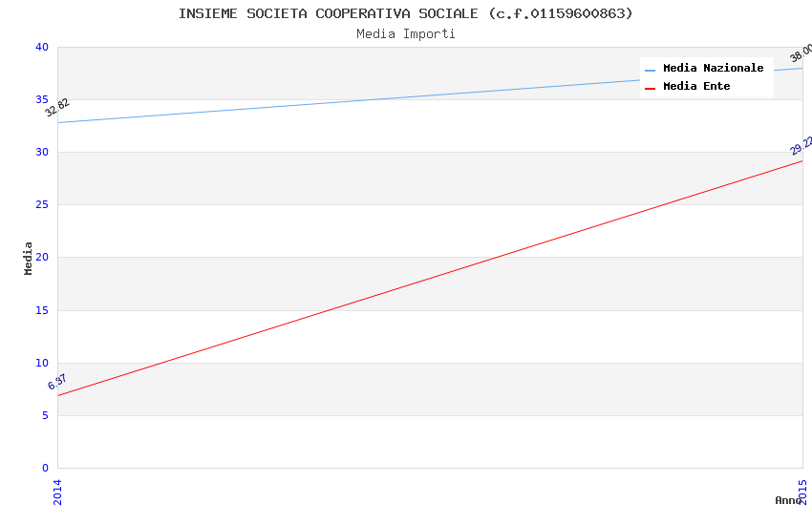Image resolution: width=812 pixels, height=525 pixels.
Task: Click the 6.37 data label
Action: point(57,382)
